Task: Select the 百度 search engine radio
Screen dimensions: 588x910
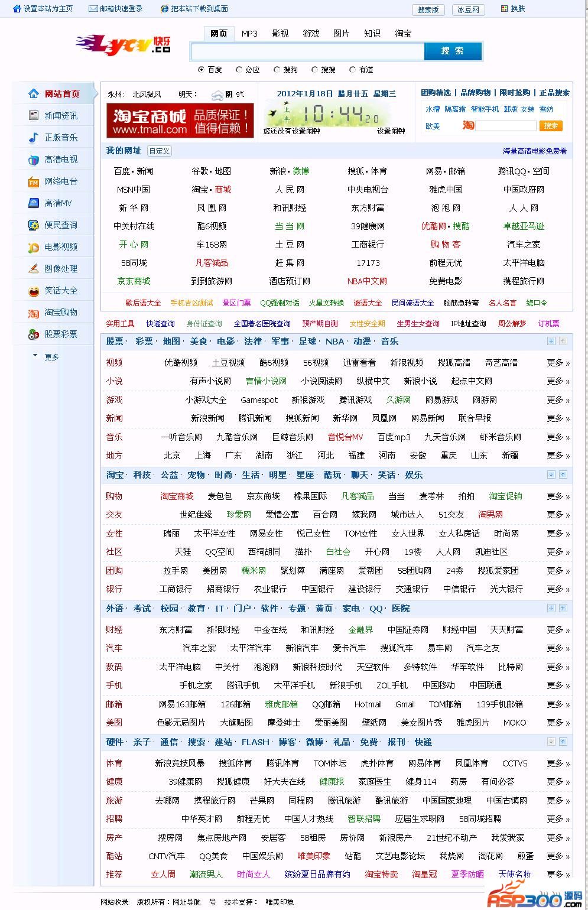Action: click(x=202, y=70)
